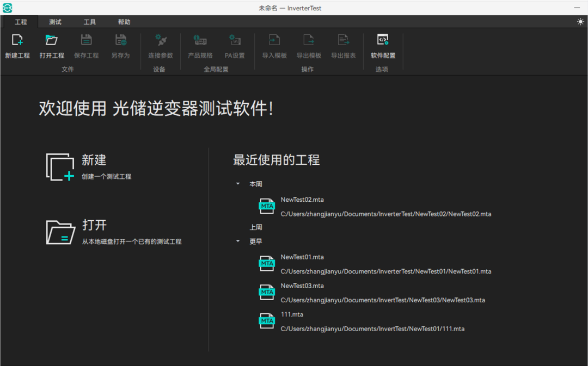
Task: Click the 新建工程 toolbar icon
Action: (x=17, y=40)
